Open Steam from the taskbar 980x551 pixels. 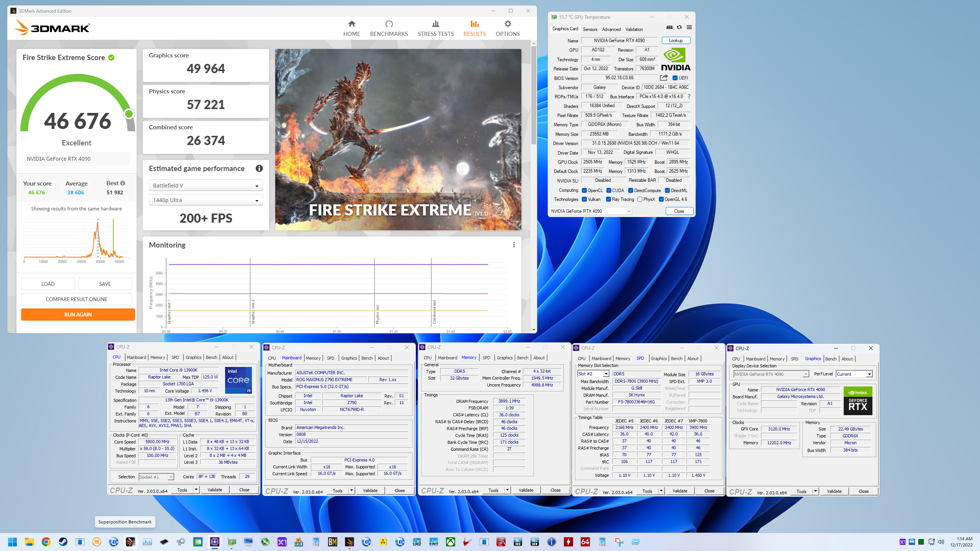pos(63,542)
